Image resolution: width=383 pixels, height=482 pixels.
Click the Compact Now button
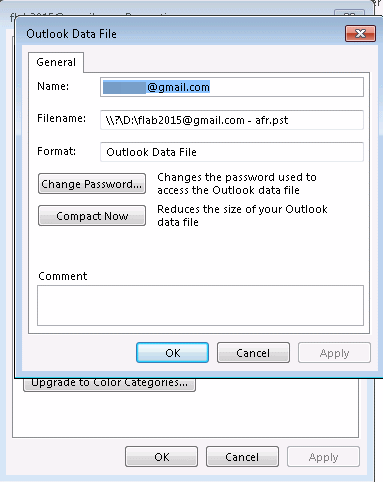pos(92,216)
